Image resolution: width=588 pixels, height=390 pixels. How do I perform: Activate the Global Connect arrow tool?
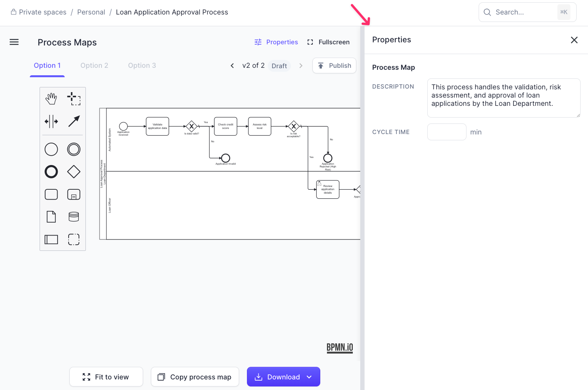click(74, 122)
